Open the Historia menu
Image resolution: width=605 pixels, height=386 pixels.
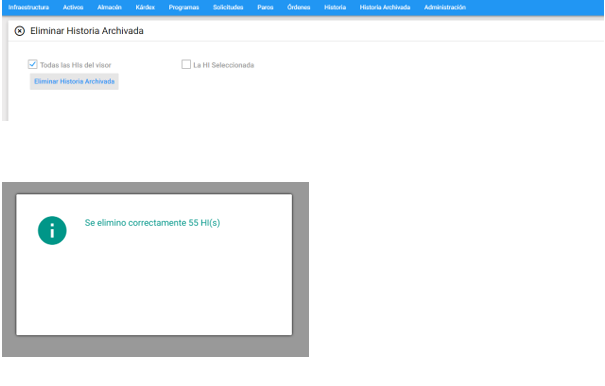point(335,7)
